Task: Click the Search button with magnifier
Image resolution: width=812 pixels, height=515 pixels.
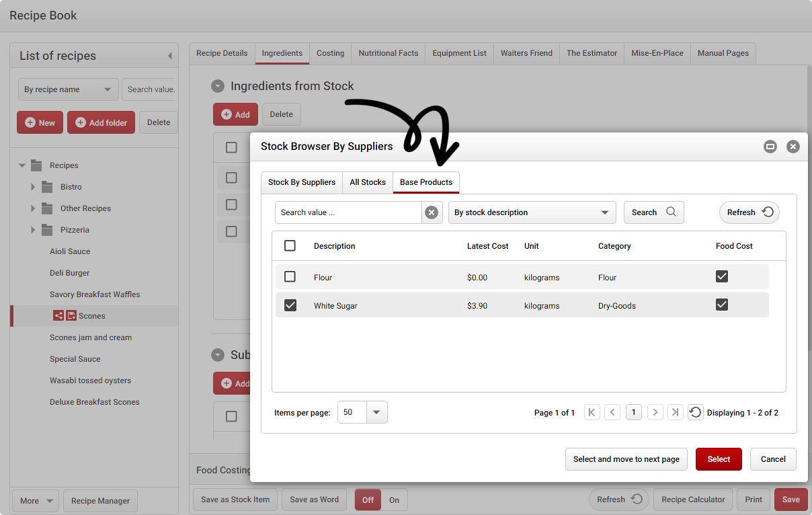Action: point(654,212)
